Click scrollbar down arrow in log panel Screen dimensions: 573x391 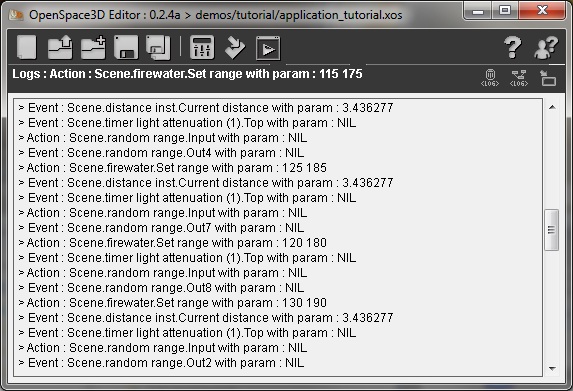[x=553, y=368]
